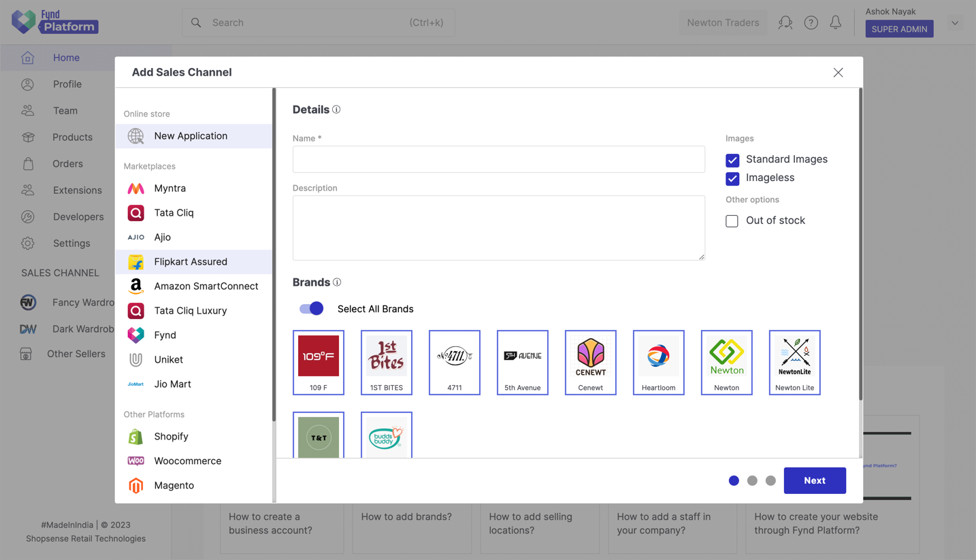The height and width of the screenshot is (560, 976).
Task: Click the Products sidebar icon
Action: 28,137
